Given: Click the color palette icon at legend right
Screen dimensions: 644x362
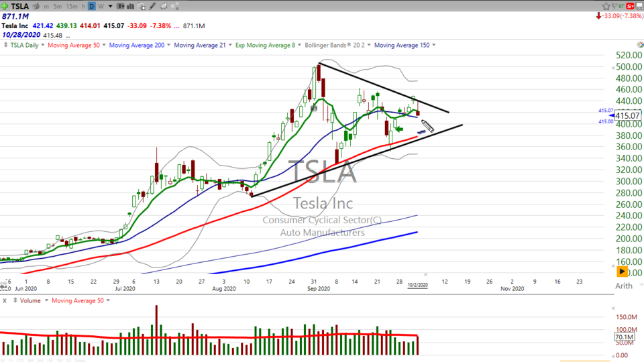Looking at the screenshot, I should pos(640,45).
